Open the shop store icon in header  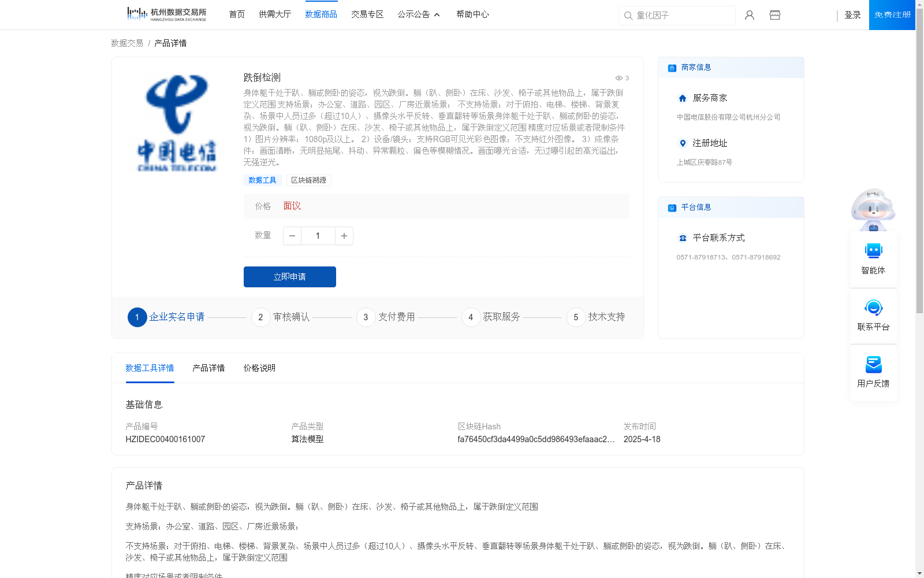775,15
